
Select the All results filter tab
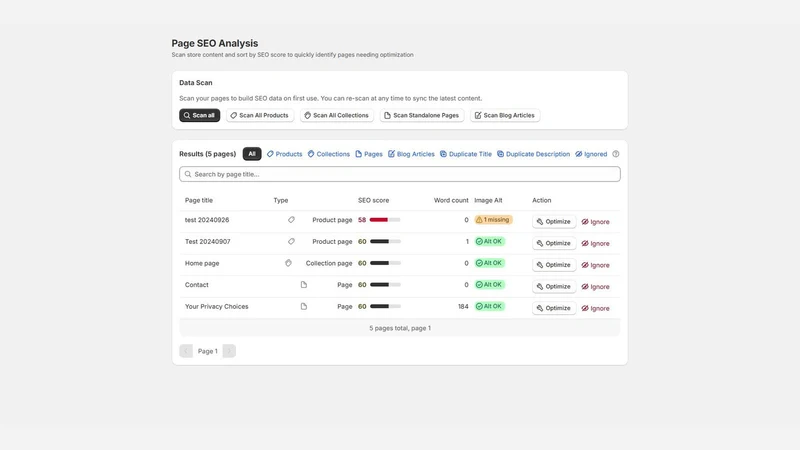pyautogui.click(x=252, y=154)
